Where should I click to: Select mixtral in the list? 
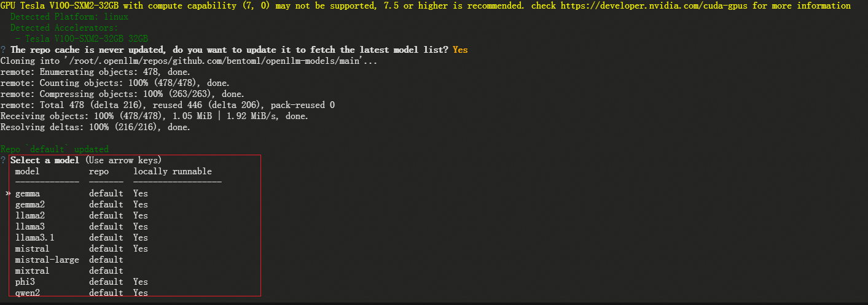click(x=69, y=271)
